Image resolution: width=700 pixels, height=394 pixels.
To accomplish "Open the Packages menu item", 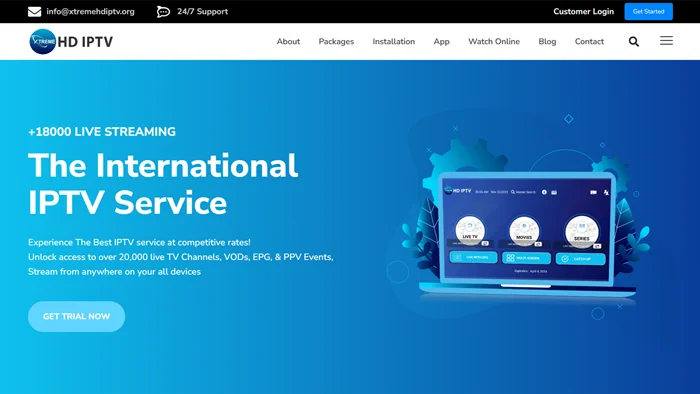I will point(336,41).
